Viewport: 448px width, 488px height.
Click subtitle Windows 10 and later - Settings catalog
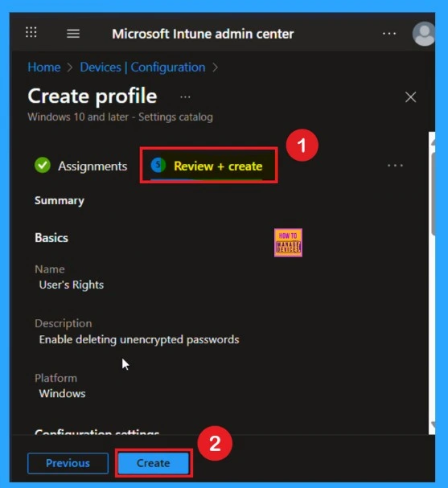120,117
